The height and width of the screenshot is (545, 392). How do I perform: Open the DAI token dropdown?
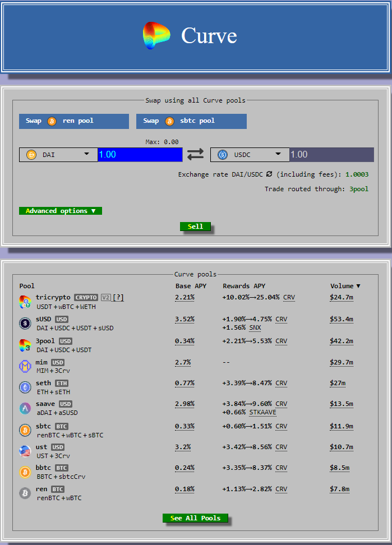click(58, 155)
